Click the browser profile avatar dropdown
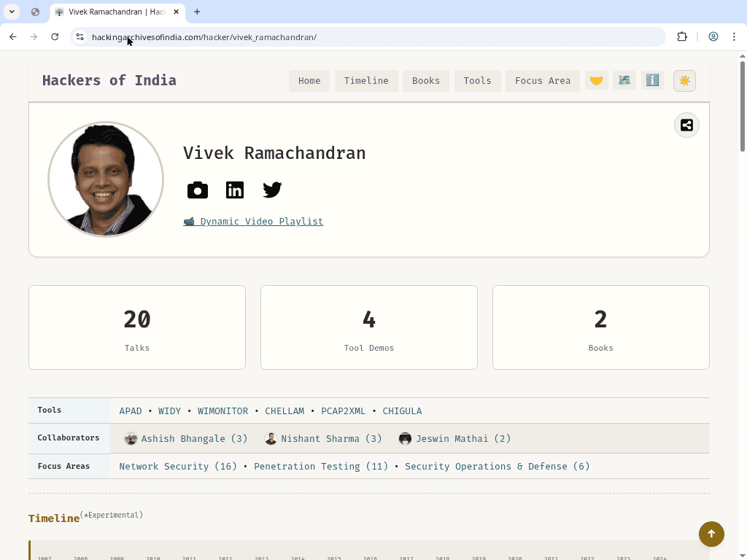This screenshot has width=747, height=560. [x=713, y=36]
